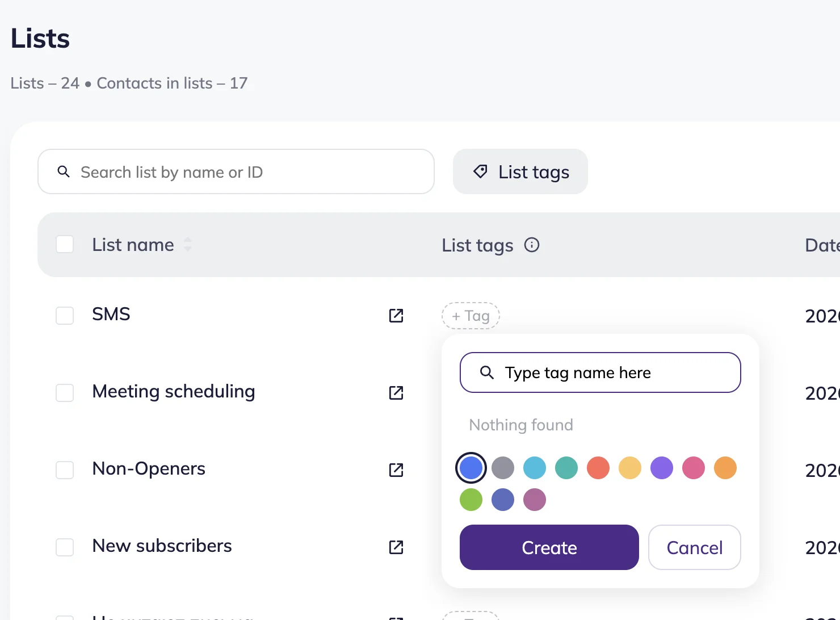This screenshot has height=620, width=840.
Task: Check the Meeting scheduling checkbox
Action: 65,393
